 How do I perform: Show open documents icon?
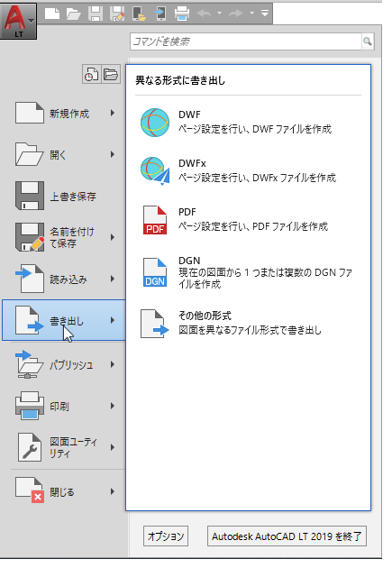[x=111, y=74]
